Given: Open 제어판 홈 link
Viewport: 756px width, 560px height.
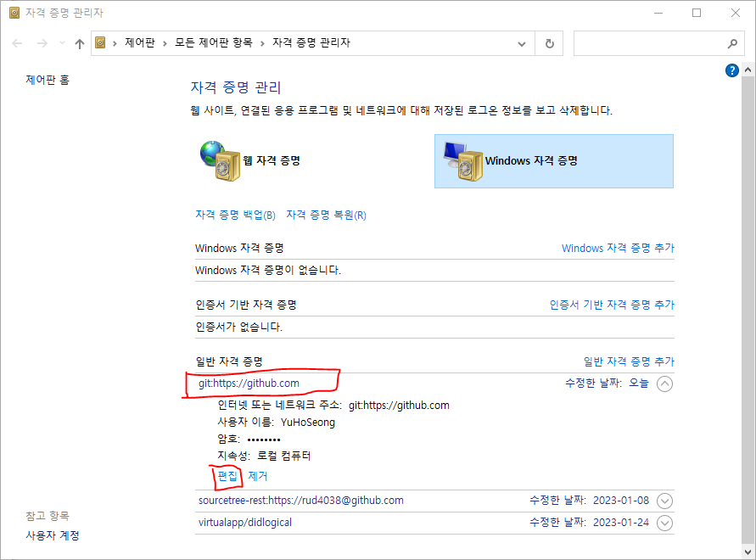Looking at the screenshot, I should click(x=48, y=80).
